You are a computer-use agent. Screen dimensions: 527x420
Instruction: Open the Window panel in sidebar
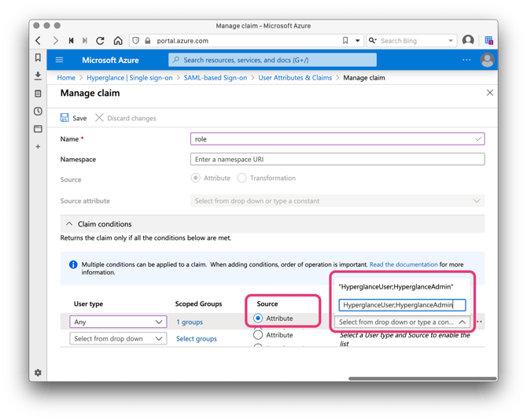click(x=38, y=129)
